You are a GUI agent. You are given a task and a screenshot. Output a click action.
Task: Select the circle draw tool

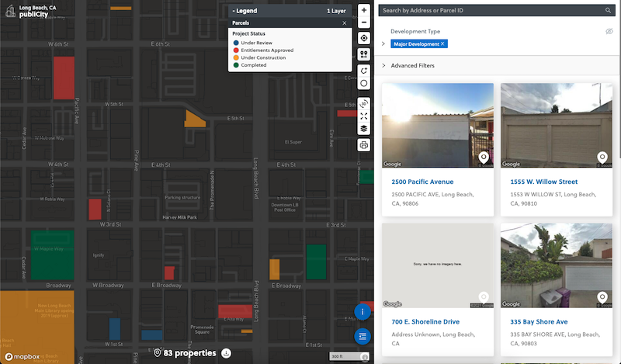click(x=363, y=84)
